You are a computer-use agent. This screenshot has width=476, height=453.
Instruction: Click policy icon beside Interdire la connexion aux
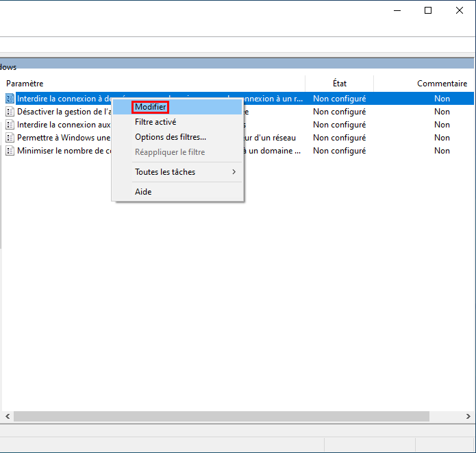pyautogui.click(x=10, y=125)
